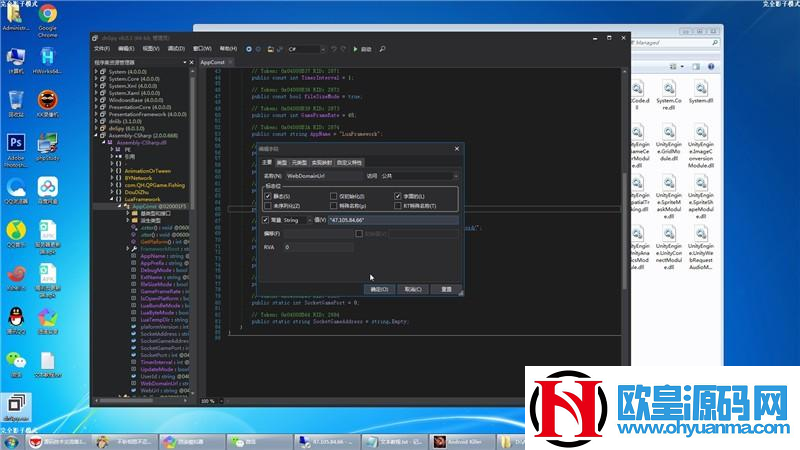Click the wrench icon beside FrameworkRoot property
Image resolution: width=800 pixels, height=450 pixels.
(x=134, y=249)
